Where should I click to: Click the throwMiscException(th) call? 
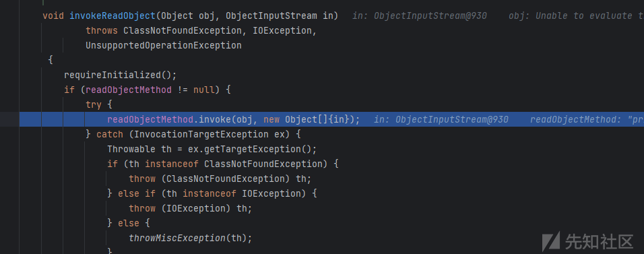click(x=190, y=238)
